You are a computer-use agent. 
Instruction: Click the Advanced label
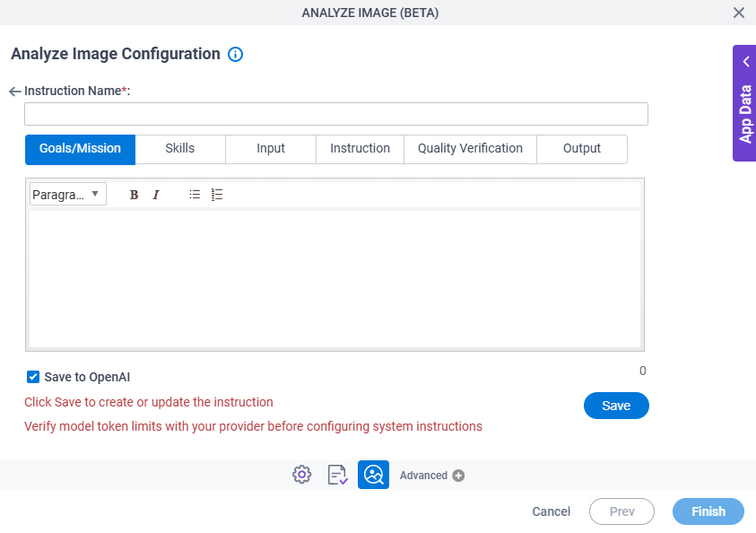(423, 476)
